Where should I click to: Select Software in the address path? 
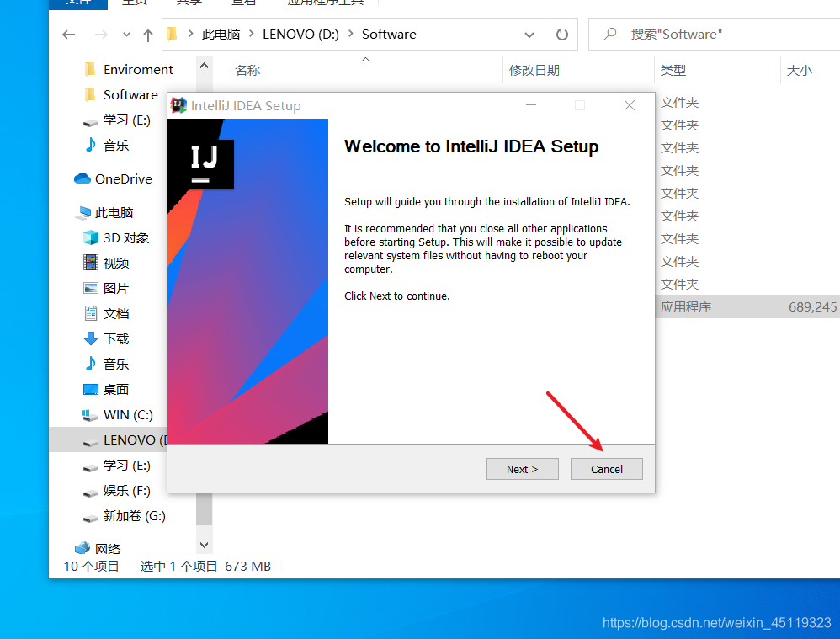(x=389, y=35)
